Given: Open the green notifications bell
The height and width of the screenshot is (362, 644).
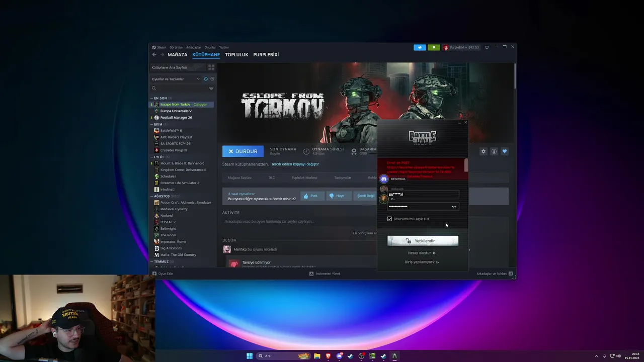Looking at the screenshot, I should point(434,47).
